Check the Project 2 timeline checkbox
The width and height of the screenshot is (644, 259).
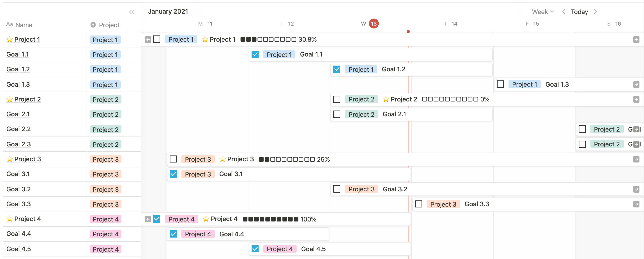pyautogui.click(x=337, y=99)
